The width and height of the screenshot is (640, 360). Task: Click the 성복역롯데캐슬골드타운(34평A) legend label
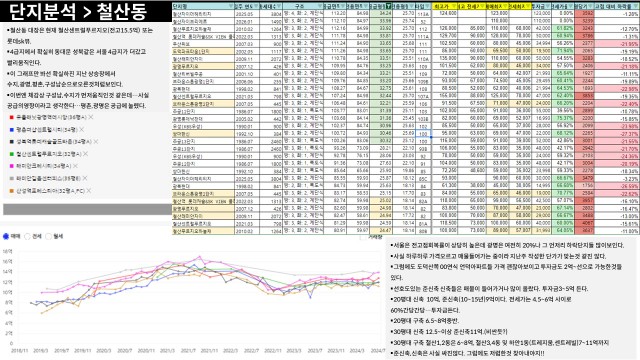pos(53,142)
